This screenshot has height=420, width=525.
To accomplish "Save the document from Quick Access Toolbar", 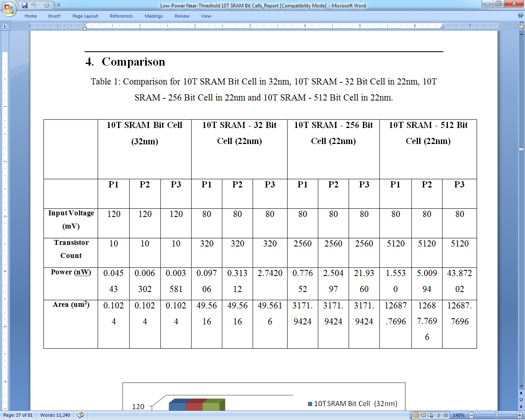I will 25,5.
